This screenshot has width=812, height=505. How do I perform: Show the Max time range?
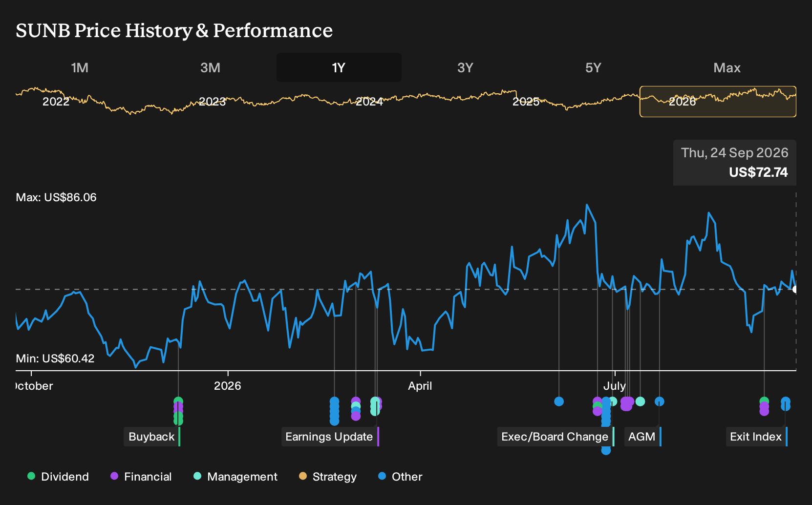pyautogui.click(x=727, y=67)
